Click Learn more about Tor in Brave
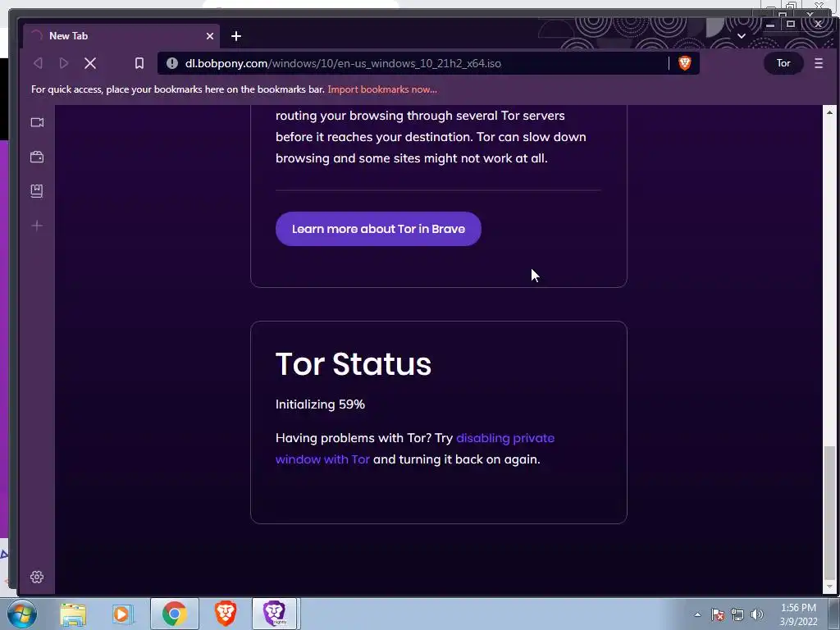The image size is (840, 630). [x=378, y=229]
